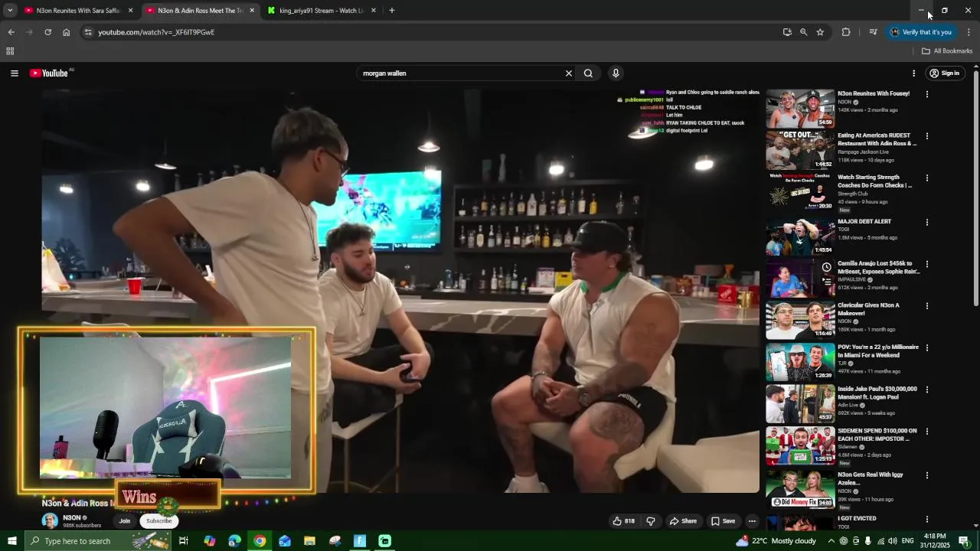Image resolution: width=980 pixels, height=551 pixels.
Task: Focus the YouTube search box
Action: [459, 73]
